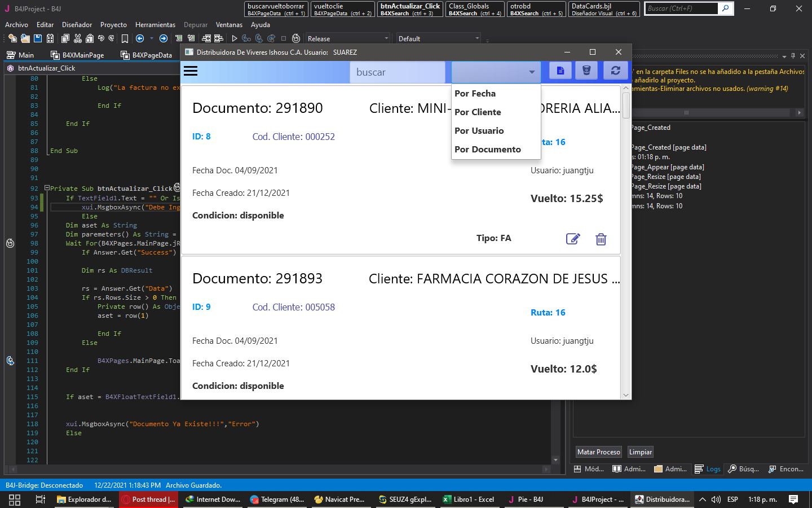Edit document 291890 with the pencil icon

point(572,239)
